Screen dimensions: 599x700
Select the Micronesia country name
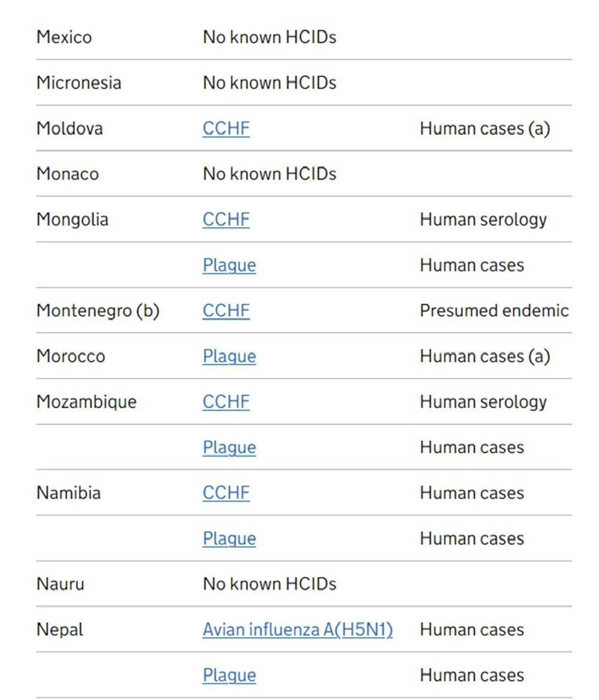tap(79, 83)
